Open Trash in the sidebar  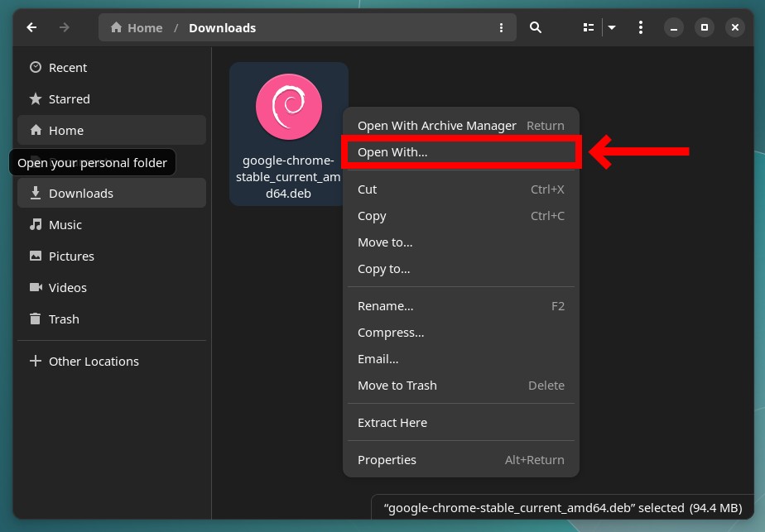pos(112,319)
